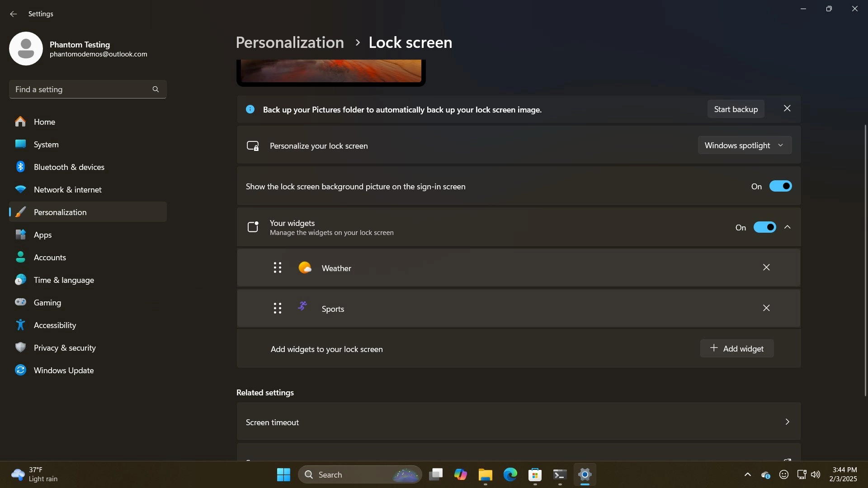This screenshot has height=488, width=868.
Task: Remove the Weather widget with its X
Action: coord(766,267)
